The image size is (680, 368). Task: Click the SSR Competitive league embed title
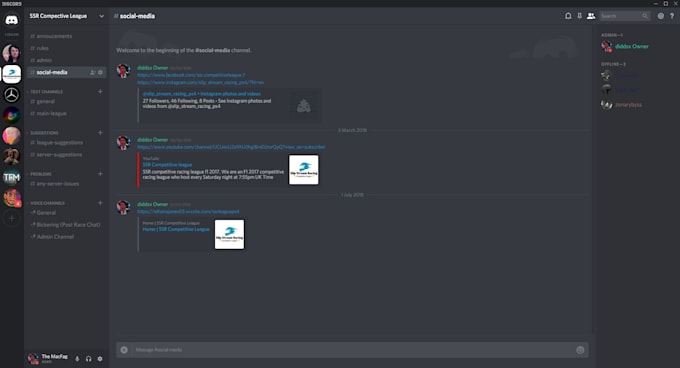(x=167, y=165)
